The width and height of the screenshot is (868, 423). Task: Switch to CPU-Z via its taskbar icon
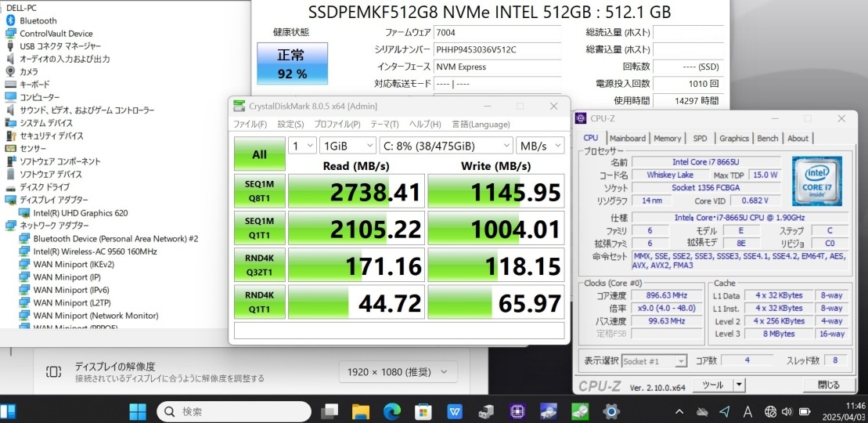click(x=517, y=411)
